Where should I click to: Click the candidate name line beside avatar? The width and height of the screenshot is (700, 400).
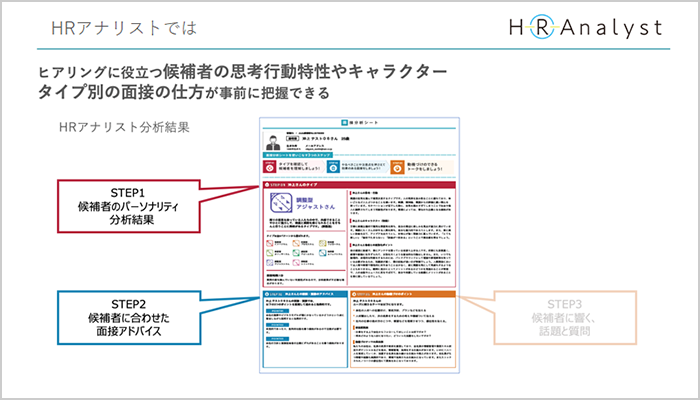(318, 139)
